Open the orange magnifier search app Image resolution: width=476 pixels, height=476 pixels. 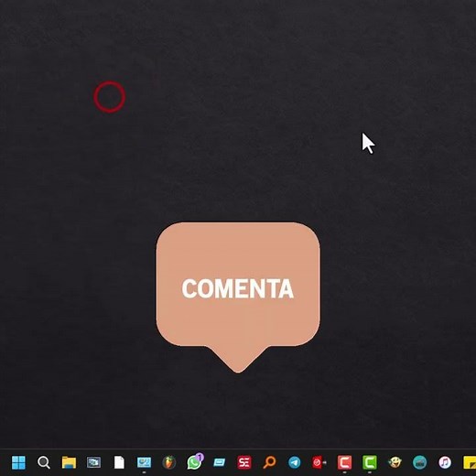point(269,462)
